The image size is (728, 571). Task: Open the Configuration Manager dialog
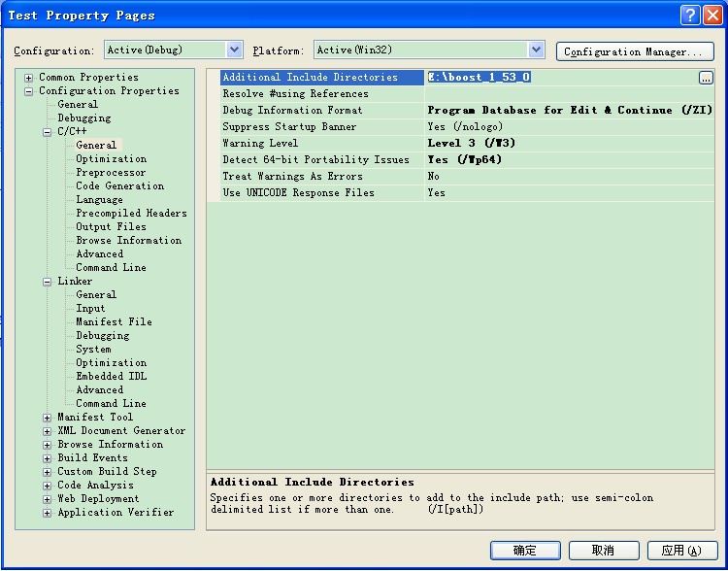[635, 51]
